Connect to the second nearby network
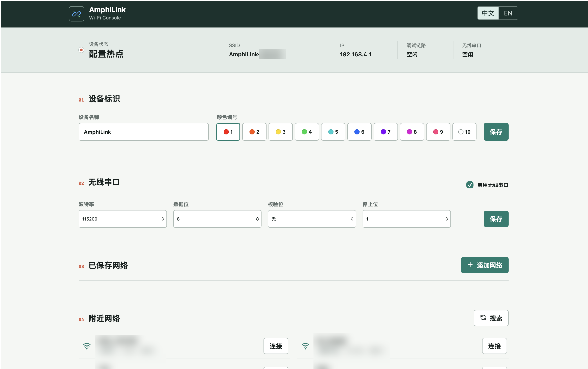588x369 pixels. 494,346
